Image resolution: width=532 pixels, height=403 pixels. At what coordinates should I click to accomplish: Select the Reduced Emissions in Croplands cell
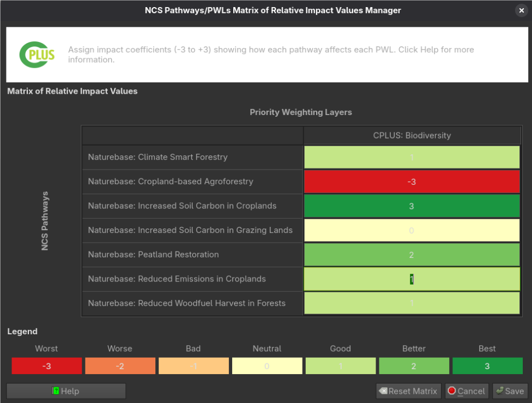412,279
